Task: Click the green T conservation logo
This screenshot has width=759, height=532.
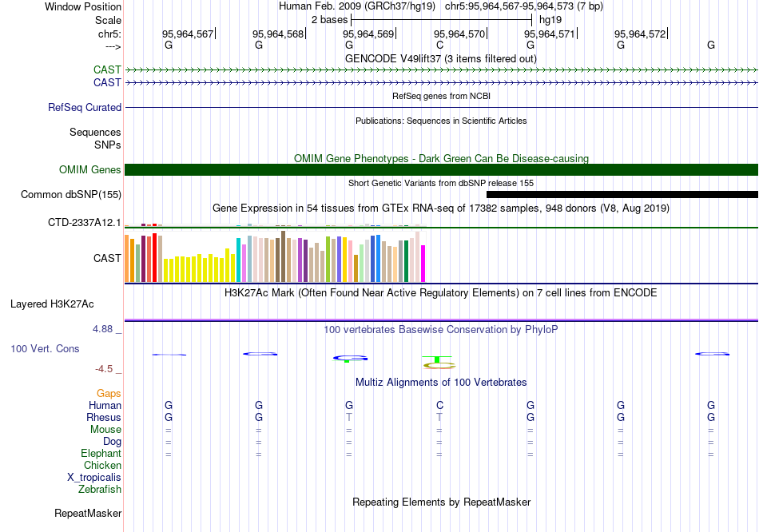Action: 437,358
